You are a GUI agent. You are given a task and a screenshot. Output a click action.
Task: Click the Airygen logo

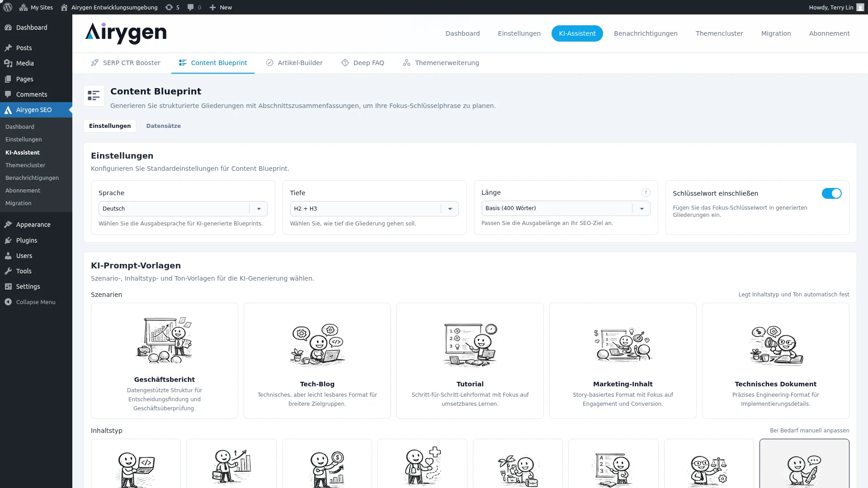126,33
